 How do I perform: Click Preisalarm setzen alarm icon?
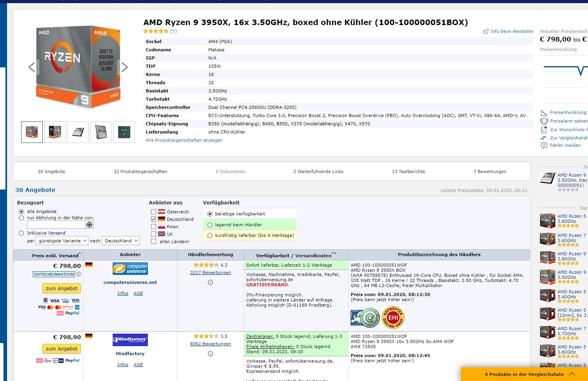pos(544,121)
